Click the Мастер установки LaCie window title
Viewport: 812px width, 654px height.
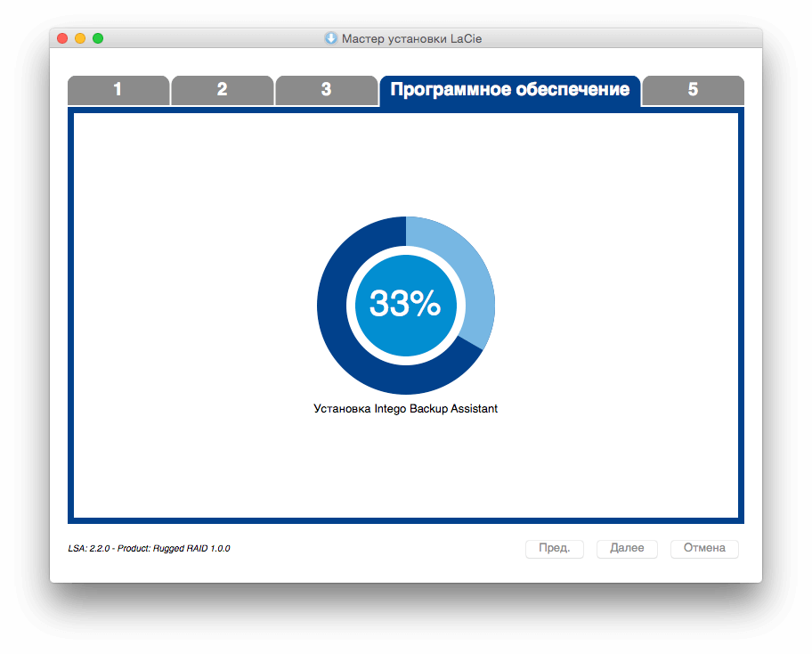tap(411, 39)
